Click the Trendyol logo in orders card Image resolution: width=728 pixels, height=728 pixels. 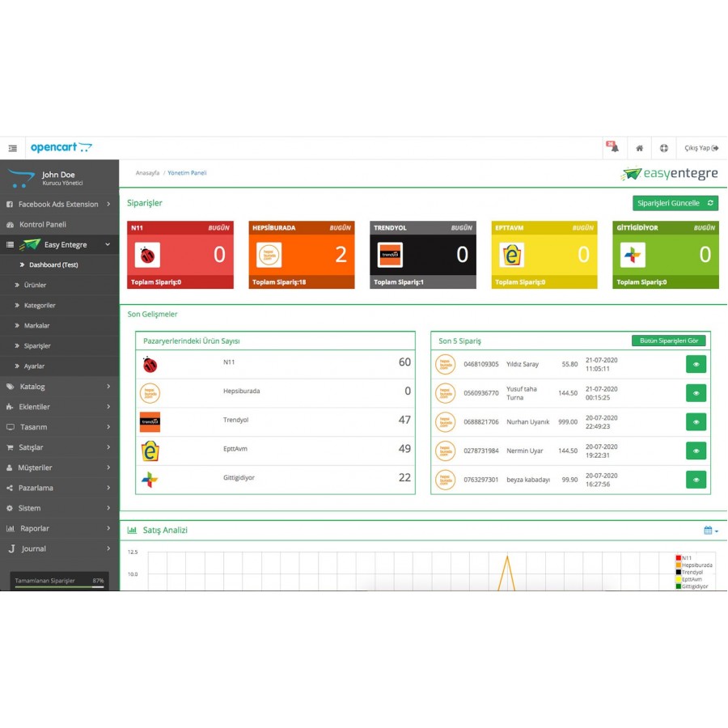coord(390,255)
